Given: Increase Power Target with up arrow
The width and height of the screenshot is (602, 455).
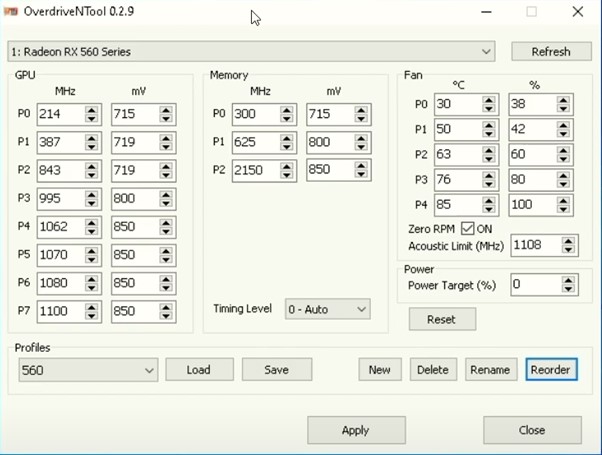Looking at the screenshot, I should [x=569, y=280].
